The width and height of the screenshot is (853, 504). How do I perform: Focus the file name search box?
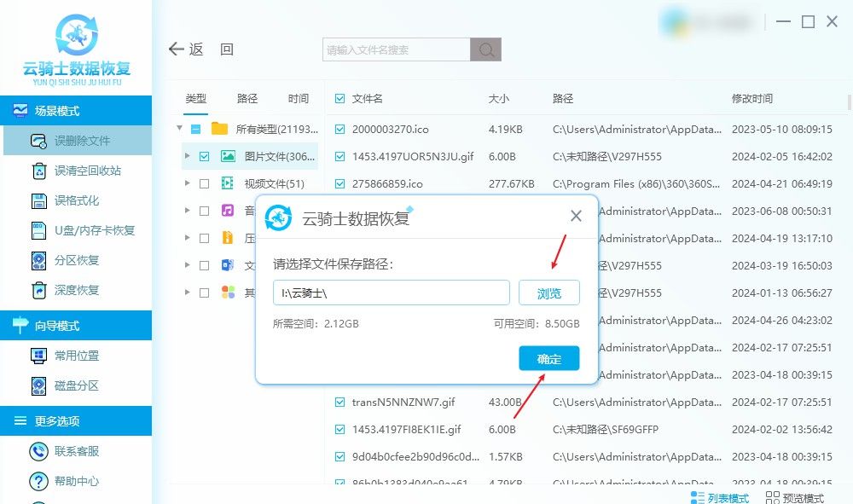pos(397,49)
